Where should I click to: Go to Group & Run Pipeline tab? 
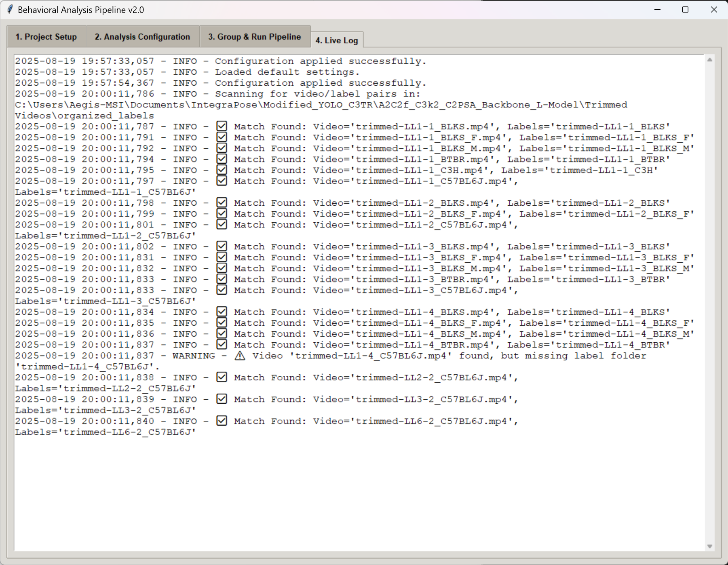254,37
